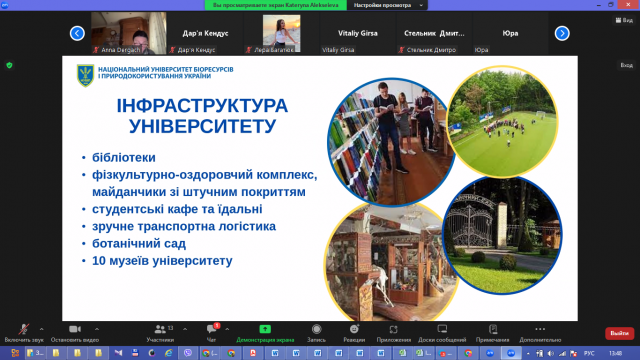The width and height of the screenshot is (640, 360).
Task: Click the museum exhibit circular photo
Action: pyautogui.click(x=390, y=263)
